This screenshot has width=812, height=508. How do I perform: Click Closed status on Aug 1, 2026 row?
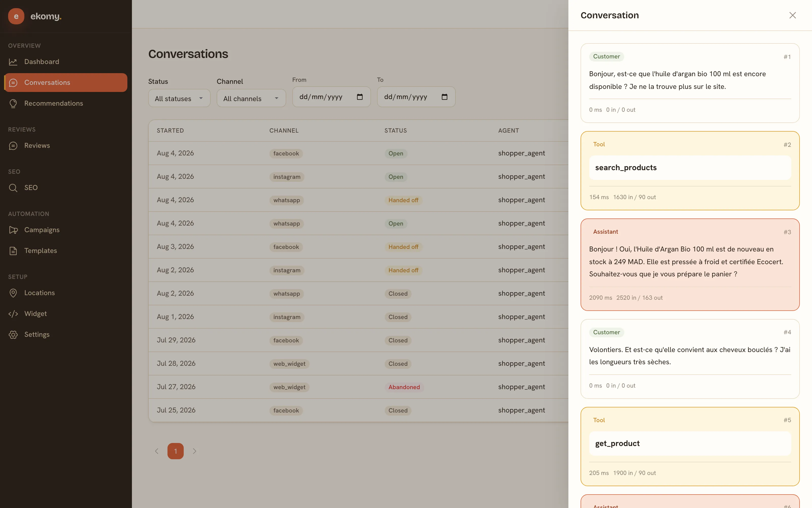pos(398,317)
